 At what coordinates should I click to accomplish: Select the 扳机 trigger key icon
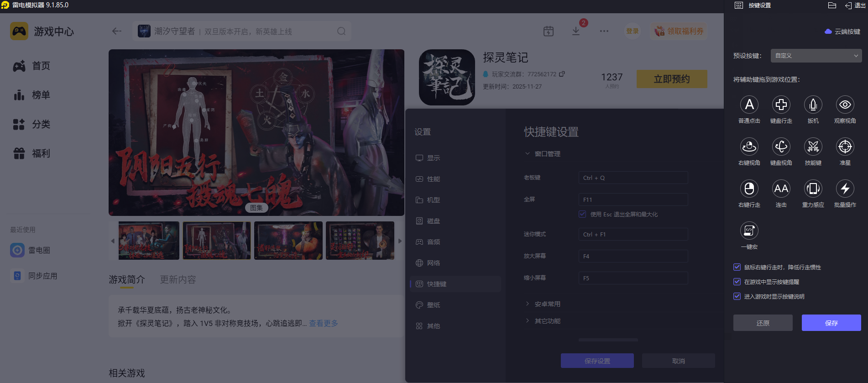coord(813,105)
